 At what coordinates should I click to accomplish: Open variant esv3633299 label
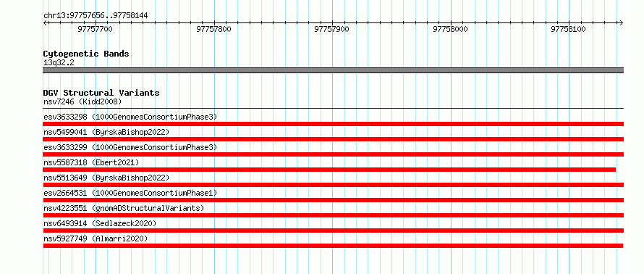pos(130,147)
